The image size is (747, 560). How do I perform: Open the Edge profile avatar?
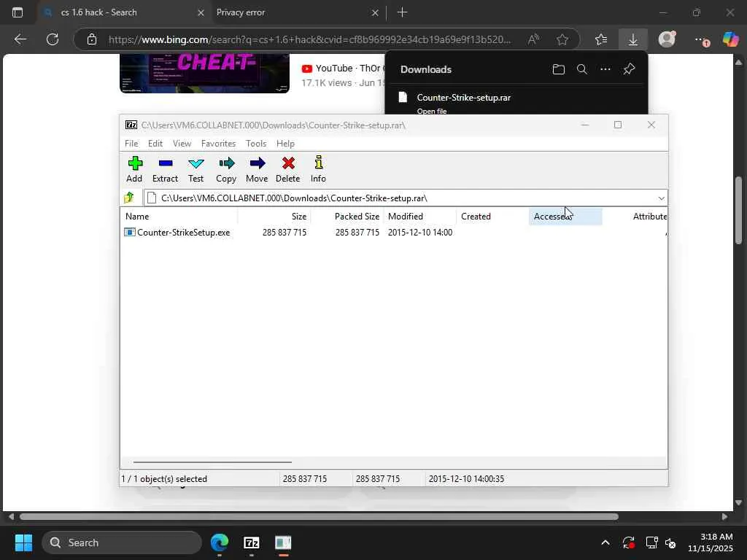click(x=667, y=39)
